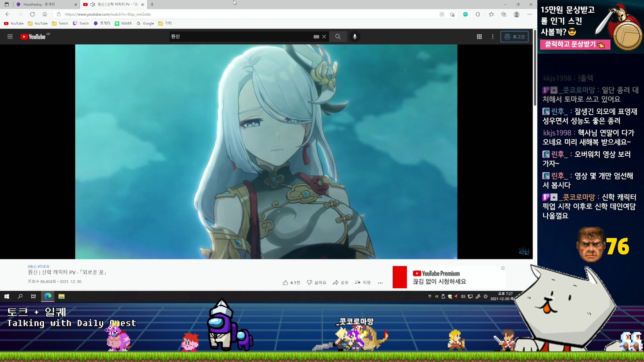Open the Edge settings and more menu
Viewport: 644px width, 362px height.
point(529,14)
